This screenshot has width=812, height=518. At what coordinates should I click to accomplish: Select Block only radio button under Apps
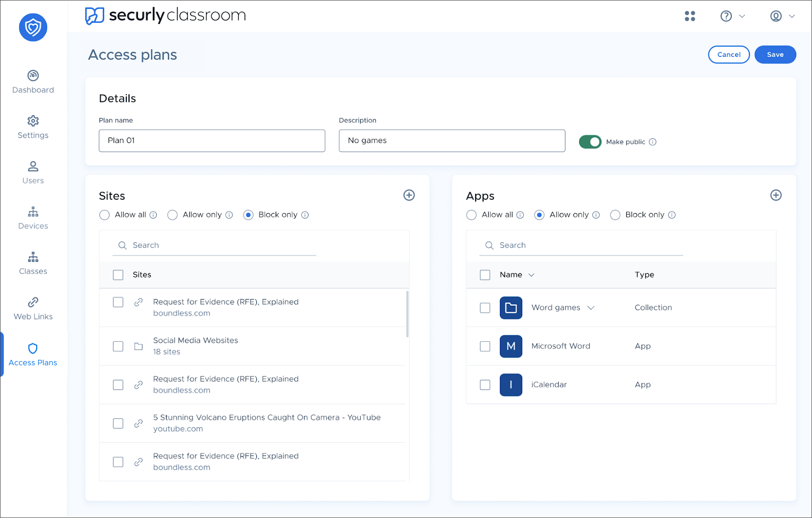pyautogui.click(x=615, y=215)
